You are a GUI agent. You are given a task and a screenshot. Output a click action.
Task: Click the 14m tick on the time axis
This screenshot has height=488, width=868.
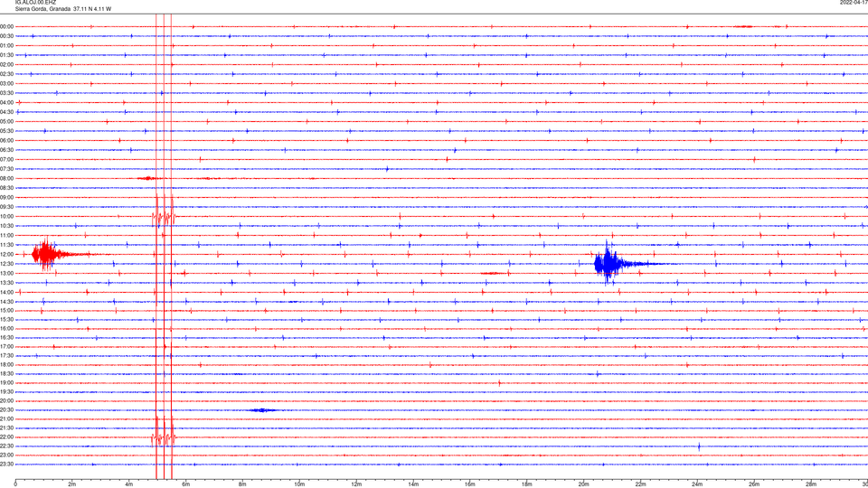(413, 484)
